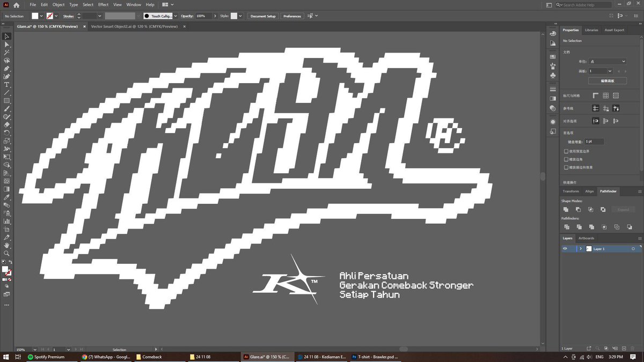The height and width of the screenshot is (362, 644).
Task: Apply Minus Front shape mode in Pathfinder
Action: point(579,209)
